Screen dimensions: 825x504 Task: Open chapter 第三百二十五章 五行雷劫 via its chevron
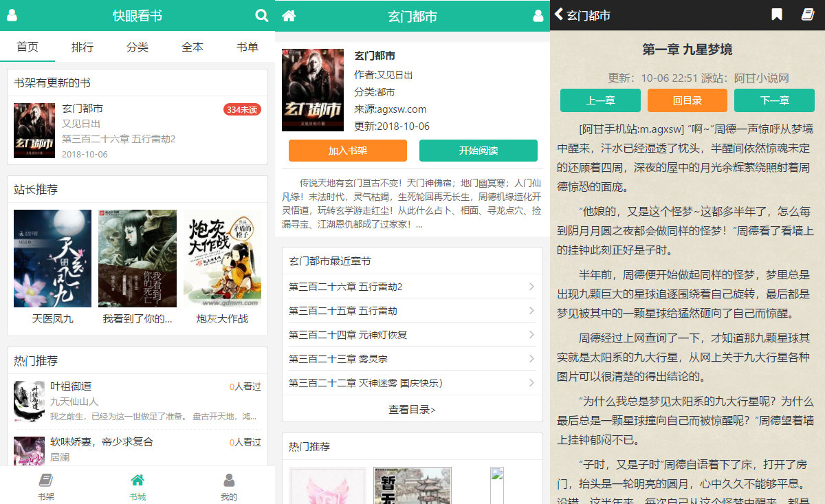[531, 311]
